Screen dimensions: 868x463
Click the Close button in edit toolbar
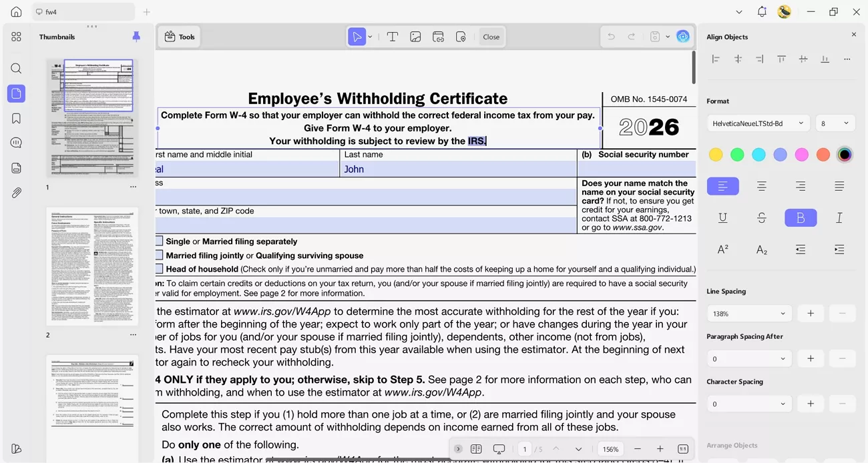pyautogui.click(x=491, y=37)
